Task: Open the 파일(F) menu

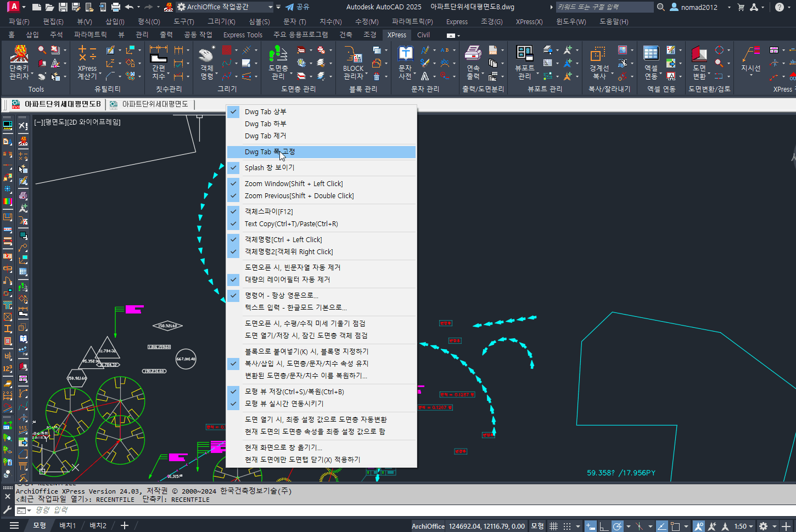Action: [x=19, y=21]
